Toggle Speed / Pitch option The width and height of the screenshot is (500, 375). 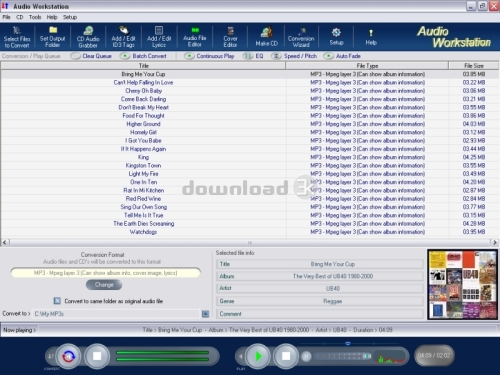point(294,56)
